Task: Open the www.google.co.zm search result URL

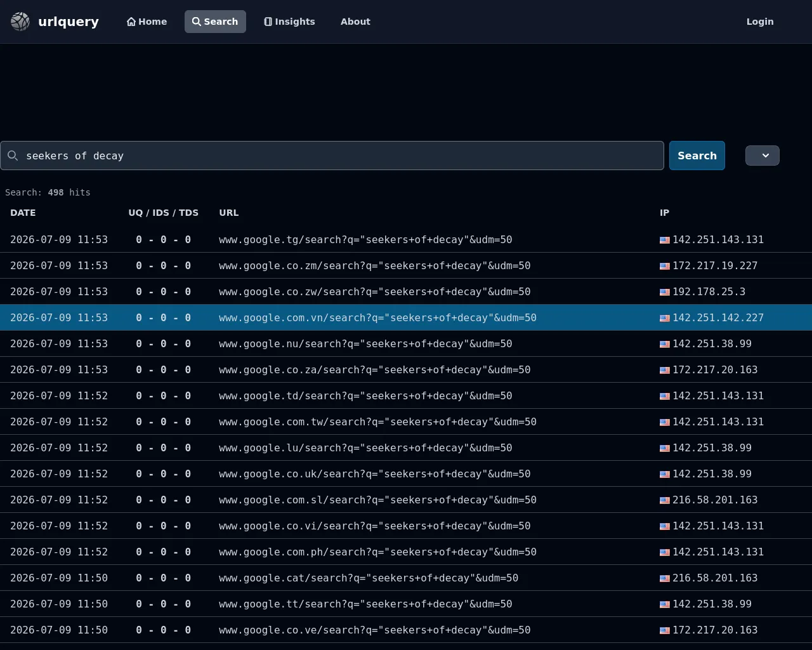Action: [x=375, y=266]
